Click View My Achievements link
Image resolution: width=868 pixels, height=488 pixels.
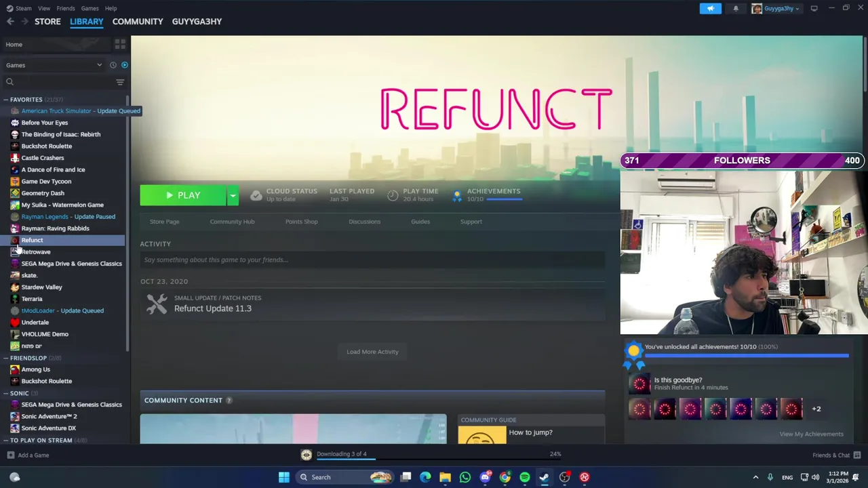click(811, 434)
